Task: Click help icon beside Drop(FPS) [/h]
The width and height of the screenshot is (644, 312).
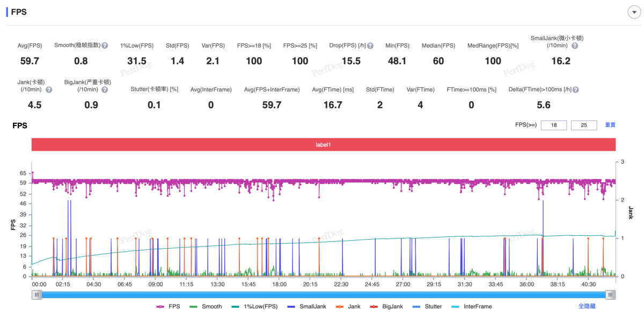Action: [370, 46]
